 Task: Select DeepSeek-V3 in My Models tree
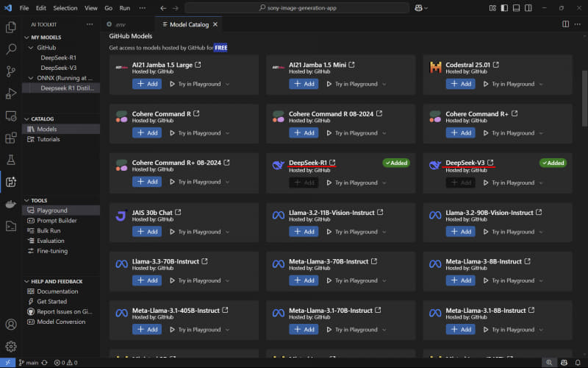click(59, 68)
